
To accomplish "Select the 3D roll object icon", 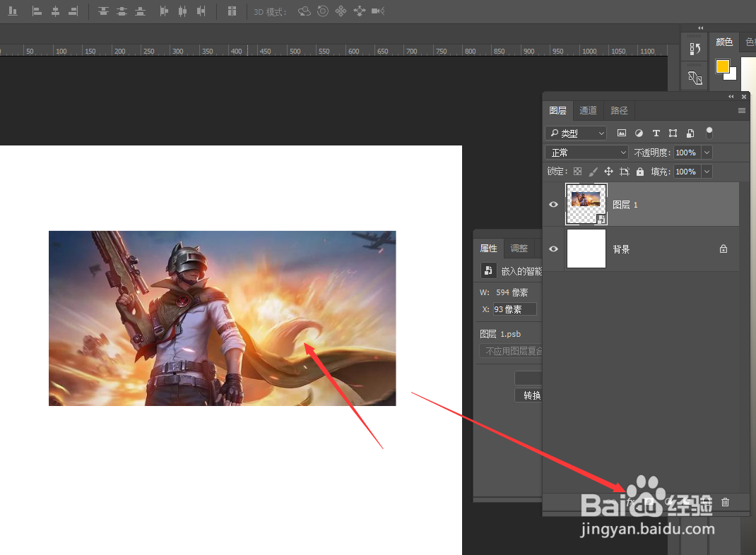I will (323, 11).
